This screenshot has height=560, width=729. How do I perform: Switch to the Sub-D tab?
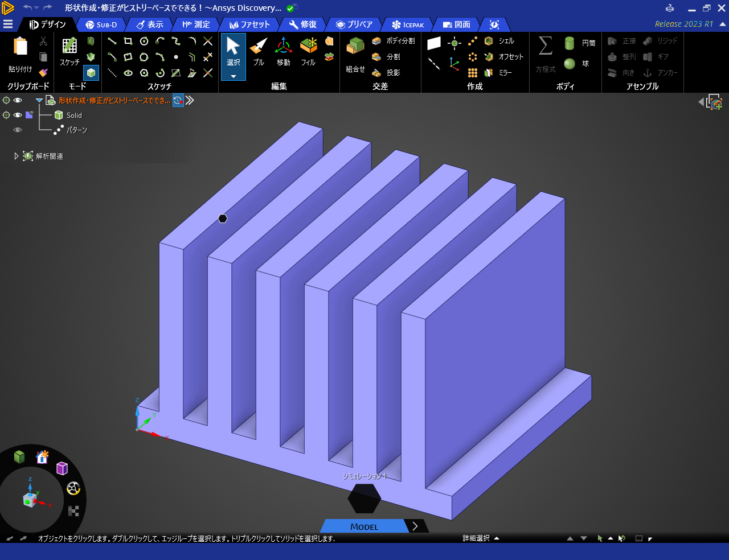[101, 24]
